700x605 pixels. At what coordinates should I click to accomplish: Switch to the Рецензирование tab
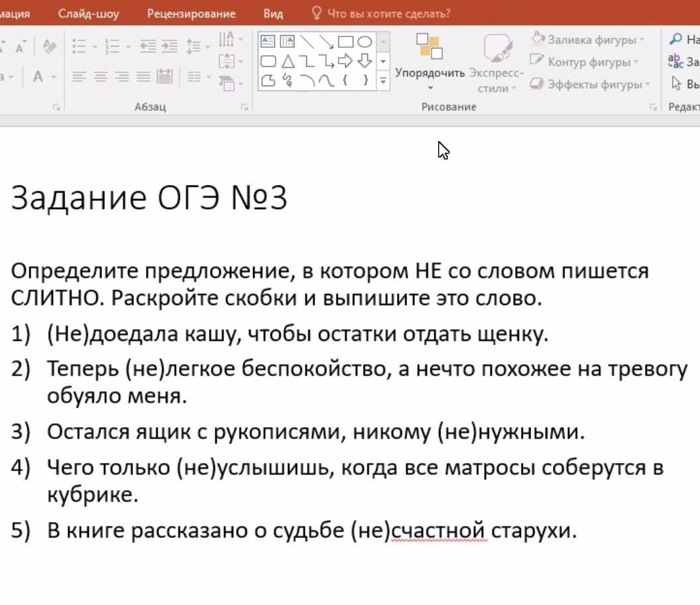click(191, 14)
